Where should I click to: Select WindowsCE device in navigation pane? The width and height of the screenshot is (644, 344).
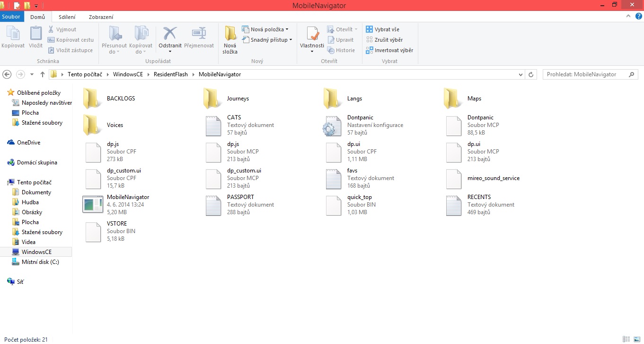(x=36, y=252)
